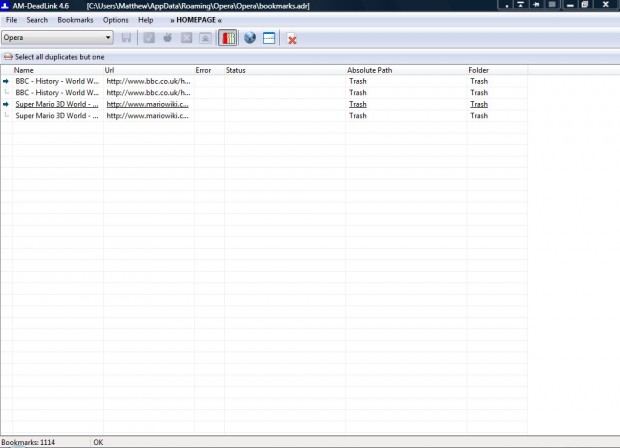This screenshot has height=448, width=620.
Task: Open the Help menu
Action: coord(146,20)
